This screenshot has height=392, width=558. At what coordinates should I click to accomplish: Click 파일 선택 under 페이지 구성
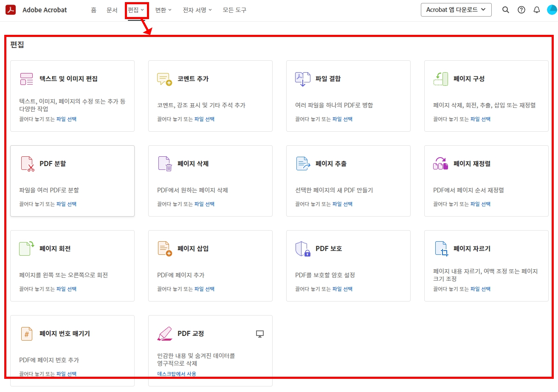(481, 119)
